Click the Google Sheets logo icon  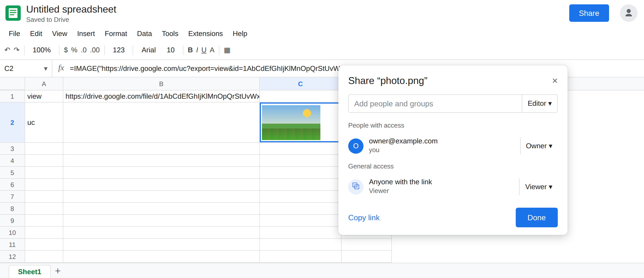(13, 13)
